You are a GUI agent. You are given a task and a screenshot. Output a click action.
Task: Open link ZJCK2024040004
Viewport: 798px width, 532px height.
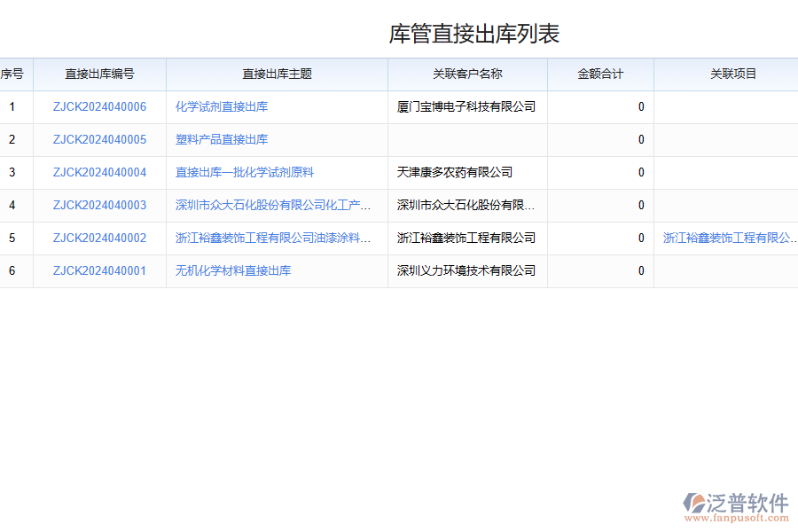98,172
